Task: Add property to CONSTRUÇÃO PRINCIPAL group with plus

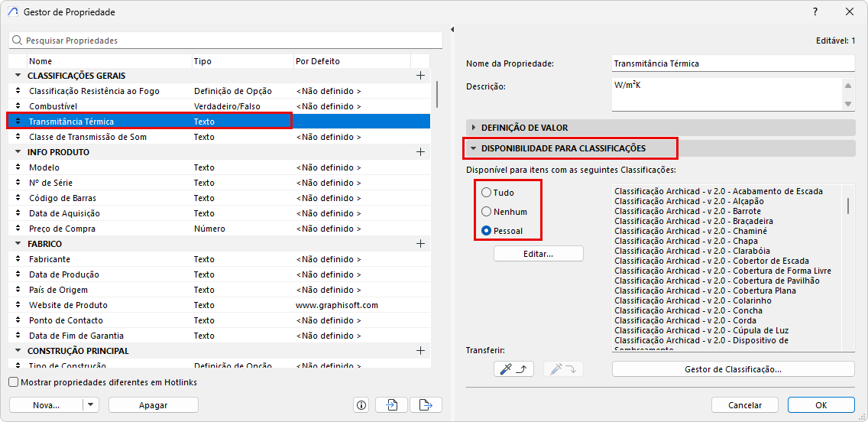Action: [420, 351]
